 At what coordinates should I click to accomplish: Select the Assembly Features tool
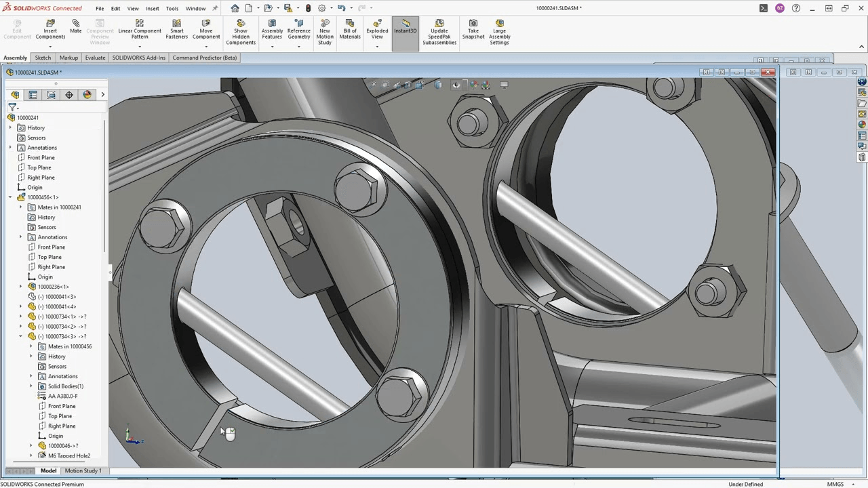[x=272, y=30]
